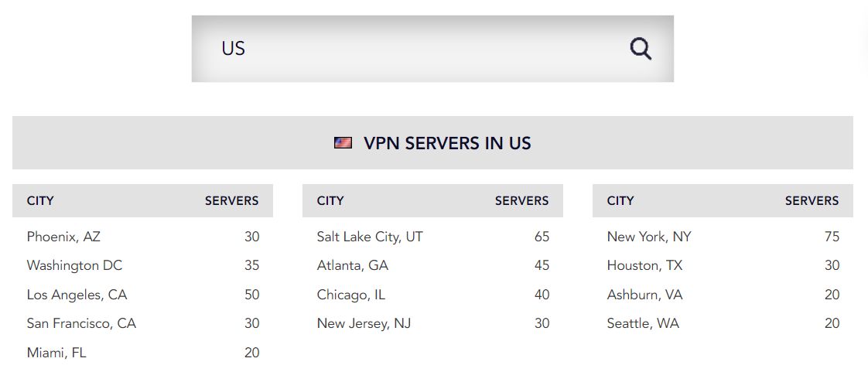Focus the search field containing US
The height and width of the screenshot is (372, 868).
(x=432, y=49)
